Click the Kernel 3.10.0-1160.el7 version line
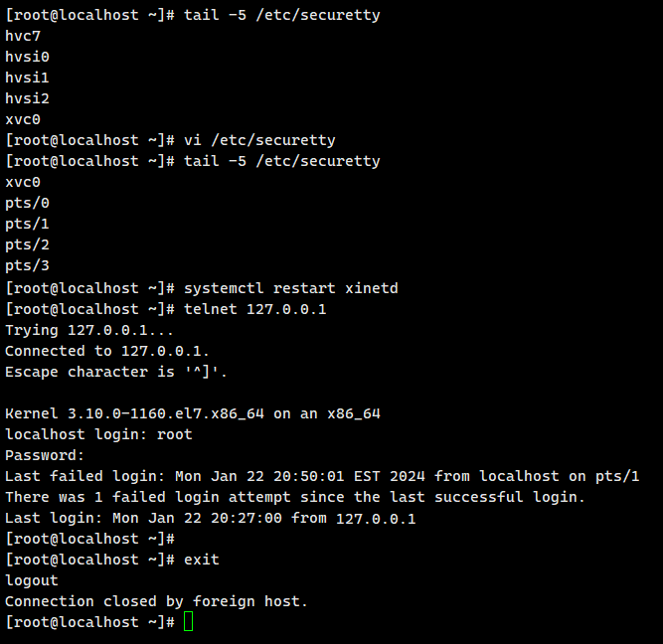The height and width of the screenshot is (644, 663). point(193,413)
